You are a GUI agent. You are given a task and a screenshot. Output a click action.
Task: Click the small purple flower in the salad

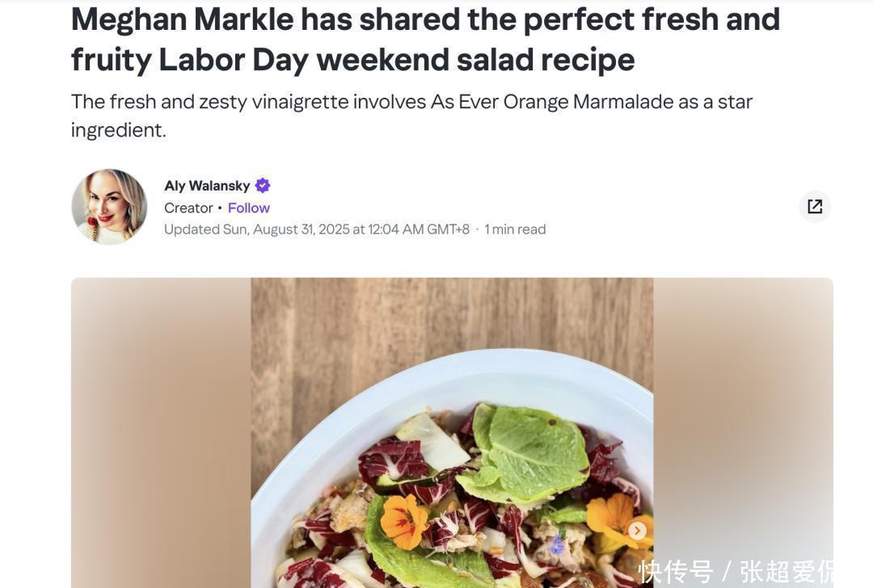(x=556, y=545)
